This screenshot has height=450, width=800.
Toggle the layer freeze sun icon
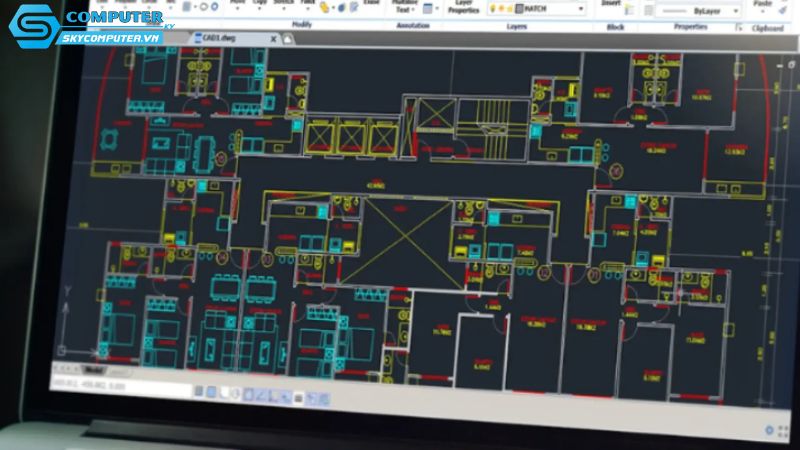(x=502, y=9)
